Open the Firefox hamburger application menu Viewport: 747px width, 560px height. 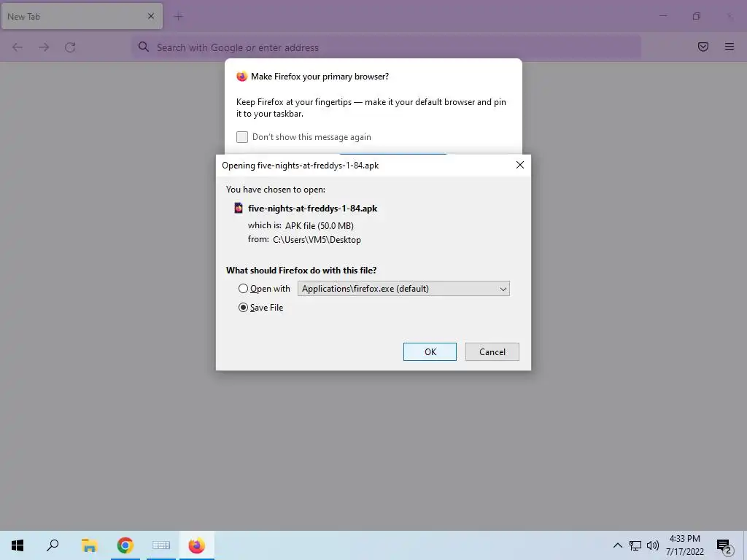(x=729, y=47)
